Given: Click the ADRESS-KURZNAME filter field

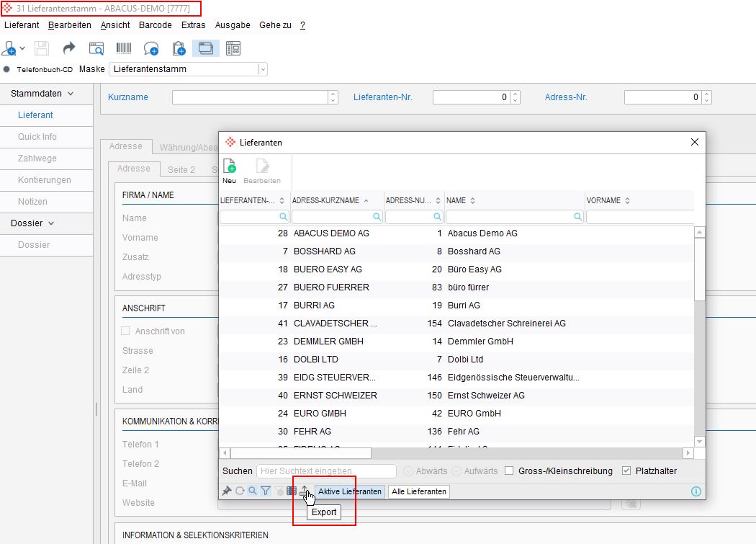Looking at the screenshot, I should tap(337, 217).
